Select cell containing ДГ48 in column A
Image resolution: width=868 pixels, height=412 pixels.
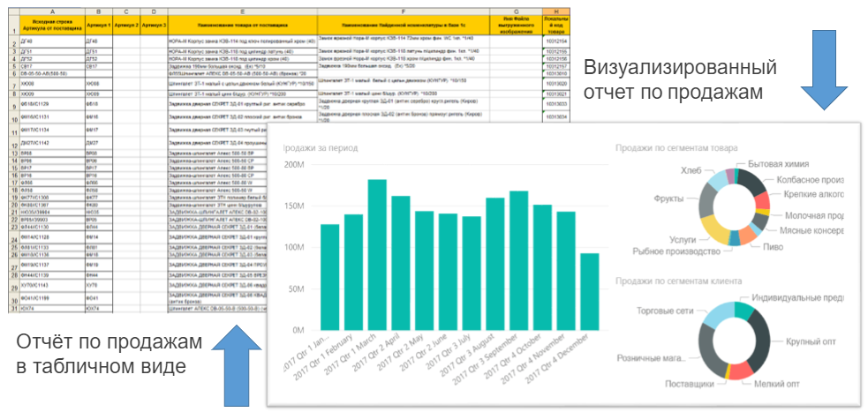pyautogui.click(x=52, y=41)
